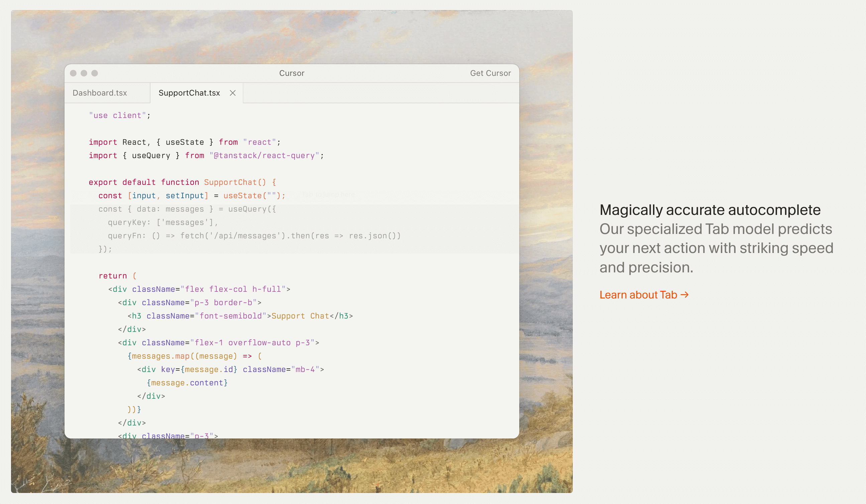
Task: Click the "use client"; code line
Action: click(120, 115)
